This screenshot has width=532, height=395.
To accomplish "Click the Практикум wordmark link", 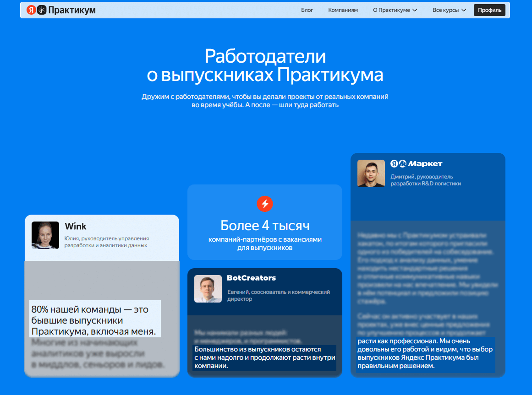I will (72, 10).
